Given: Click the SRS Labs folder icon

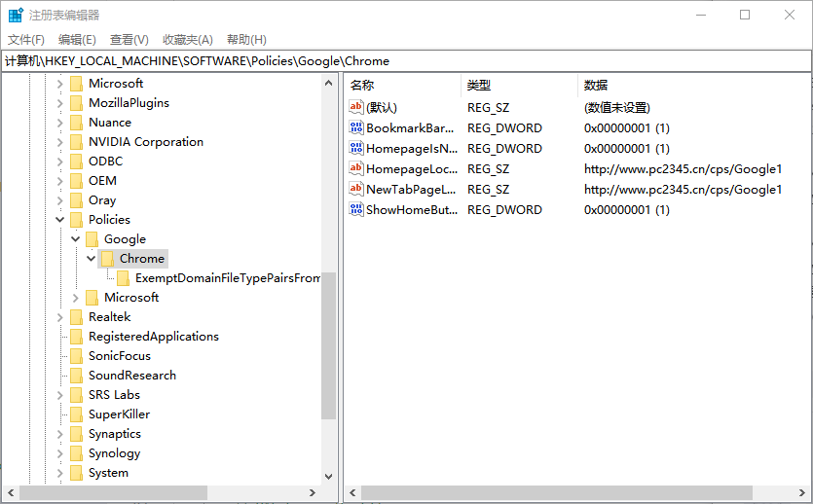Looking at the screenshot, I should 76,395.
